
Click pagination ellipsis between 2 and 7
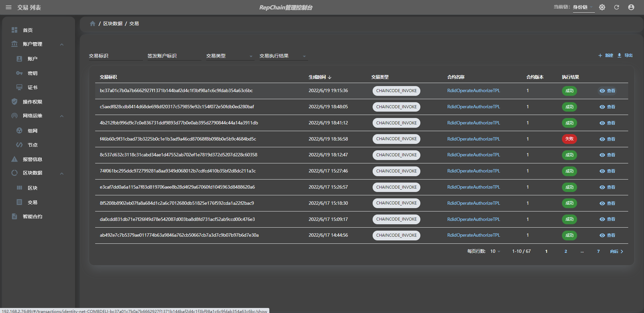tap(582, 251)
